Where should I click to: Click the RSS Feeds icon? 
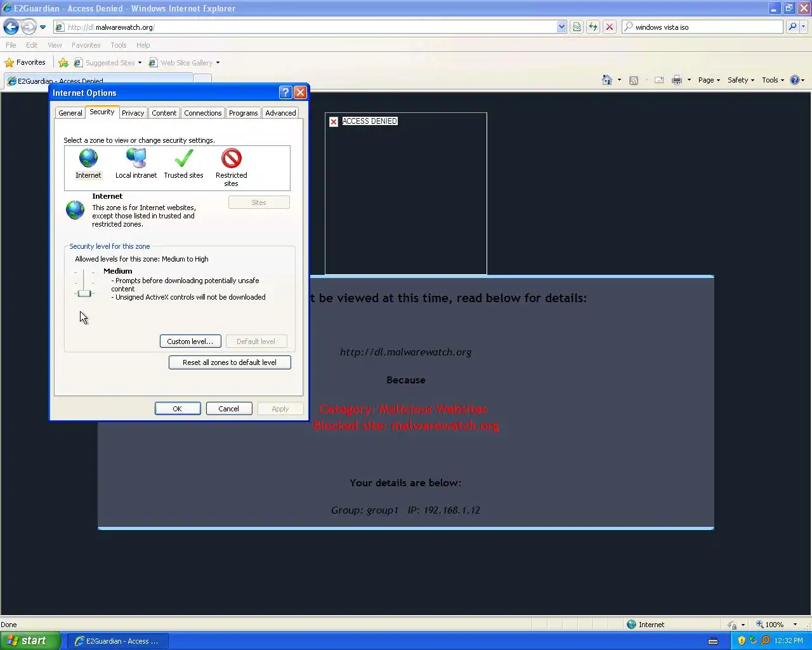[x=633, y=80]
